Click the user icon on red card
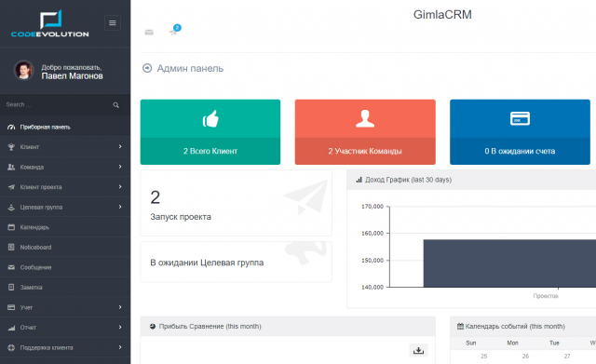This screenshot has height=364, width=596. point(365,118)
